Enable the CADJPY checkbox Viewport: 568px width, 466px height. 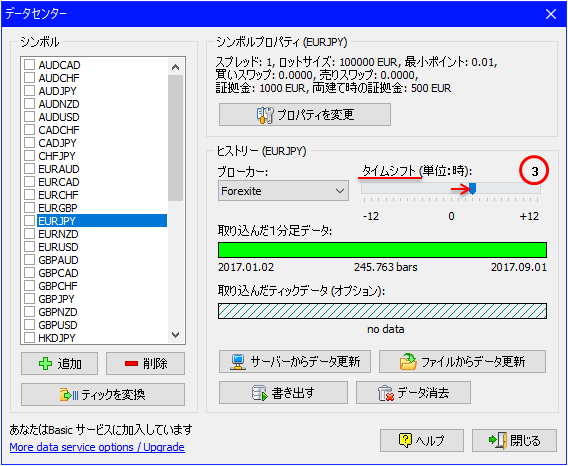coord(29,143)
